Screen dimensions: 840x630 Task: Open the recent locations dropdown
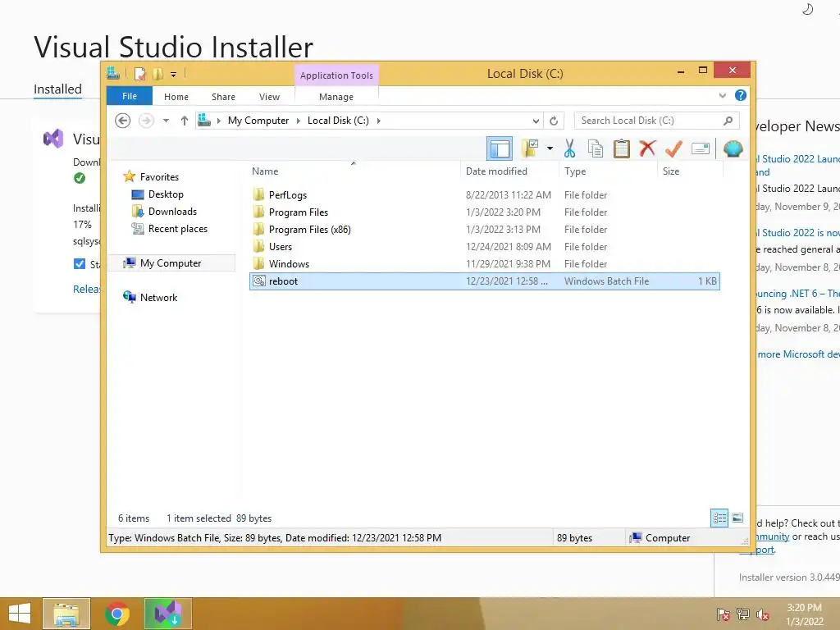166,121
